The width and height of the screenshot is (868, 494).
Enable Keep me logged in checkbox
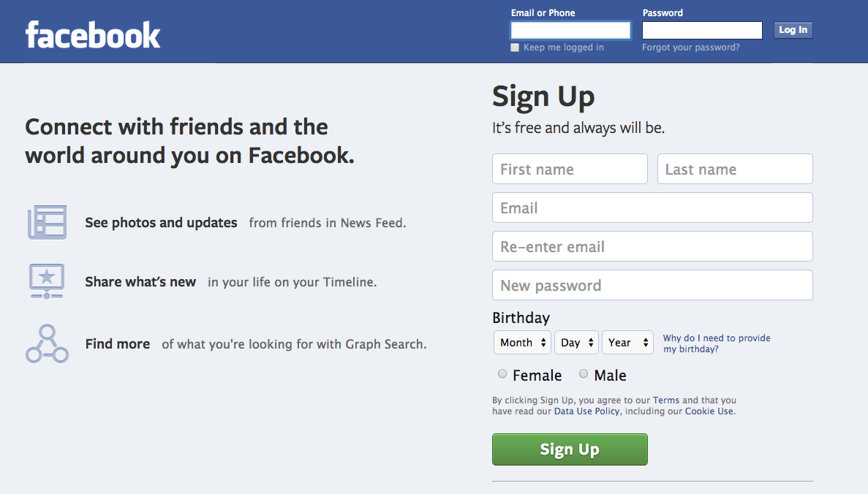pos(515,47)
